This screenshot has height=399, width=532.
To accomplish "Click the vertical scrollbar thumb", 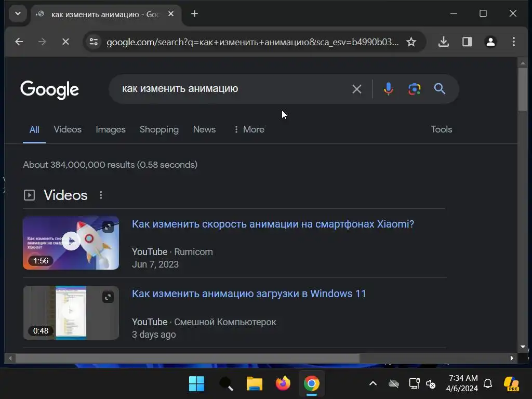I will point(523,89).
